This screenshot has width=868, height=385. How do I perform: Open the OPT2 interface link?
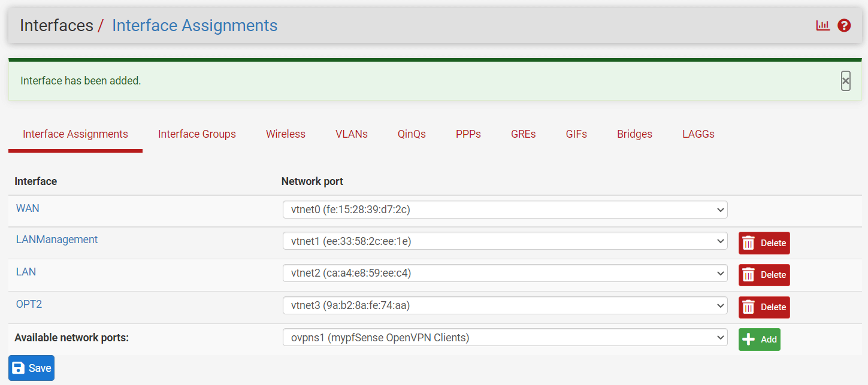(29, 304)
